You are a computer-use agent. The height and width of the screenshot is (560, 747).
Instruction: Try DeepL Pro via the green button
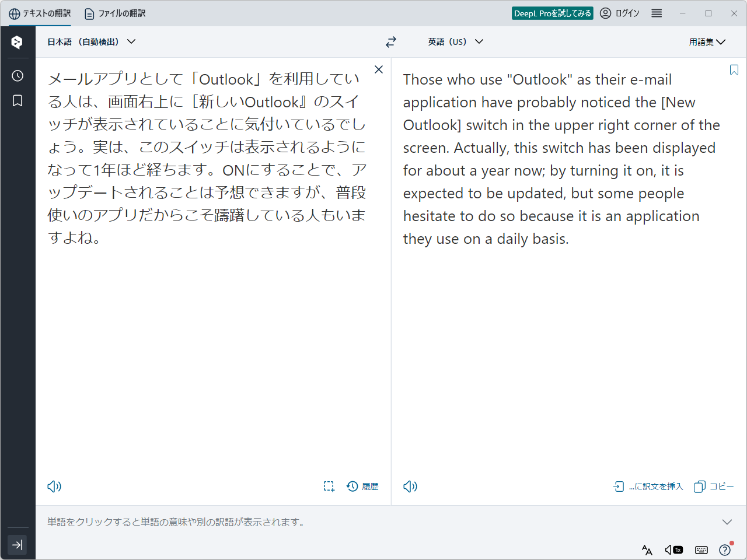coord(552,12)
